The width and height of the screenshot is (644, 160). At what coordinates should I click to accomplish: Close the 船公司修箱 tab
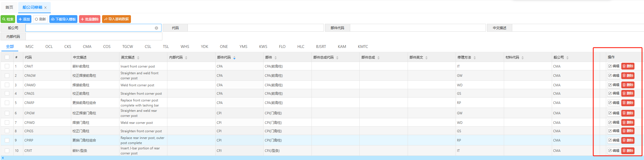tap(45, 8)
